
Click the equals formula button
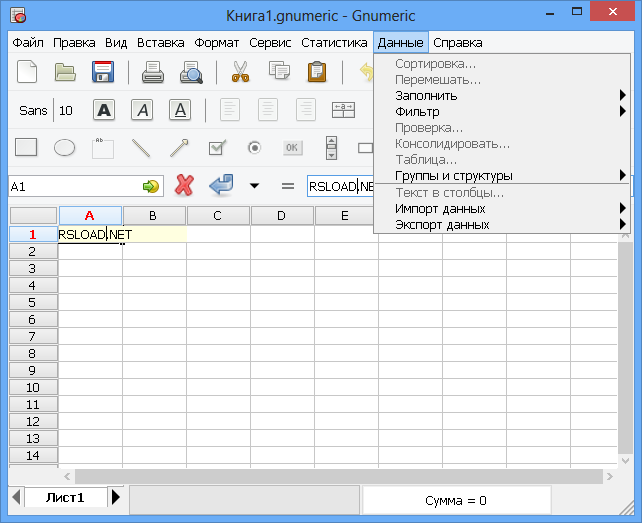coord(288,186)
